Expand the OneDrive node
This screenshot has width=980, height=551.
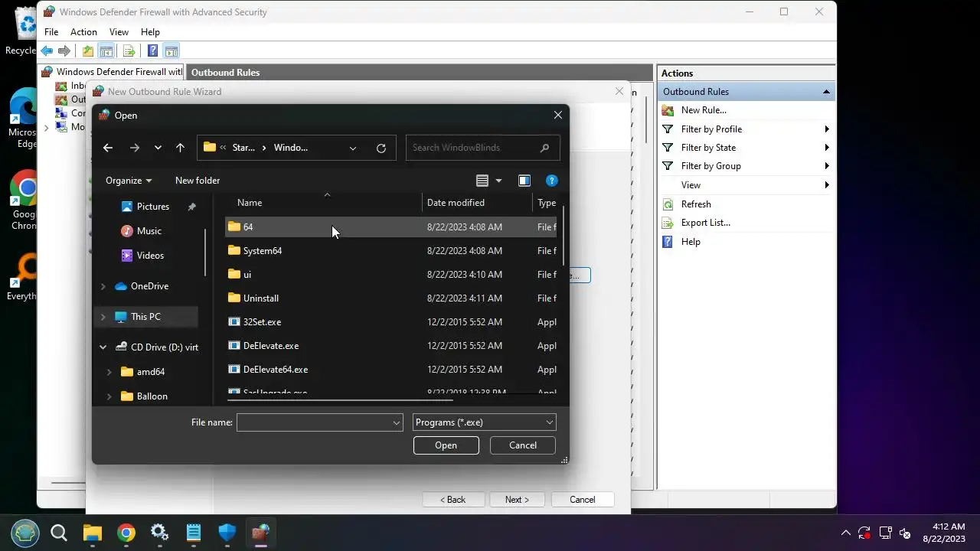pyautogui.click(x=103, y=286)
